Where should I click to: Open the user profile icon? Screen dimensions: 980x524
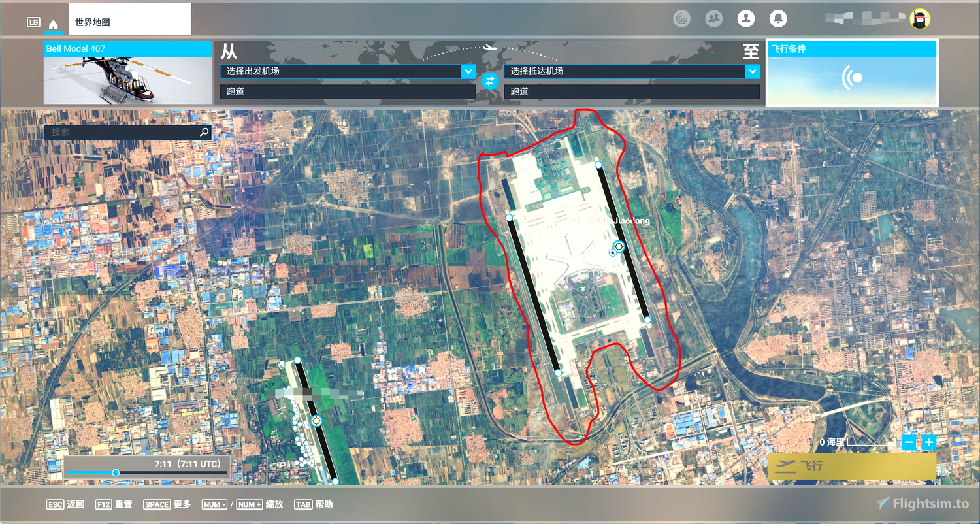(745, 19)
